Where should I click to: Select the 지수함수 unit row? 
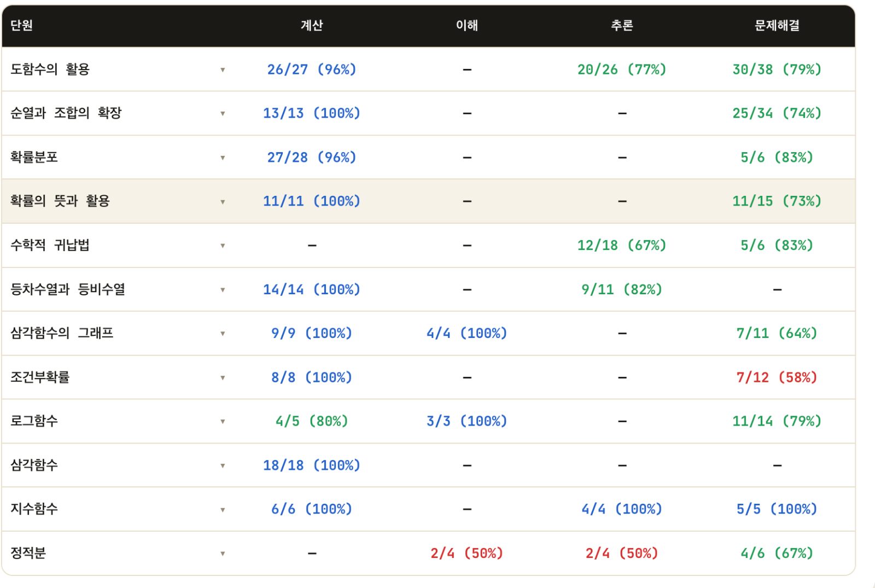click(428, 509)
